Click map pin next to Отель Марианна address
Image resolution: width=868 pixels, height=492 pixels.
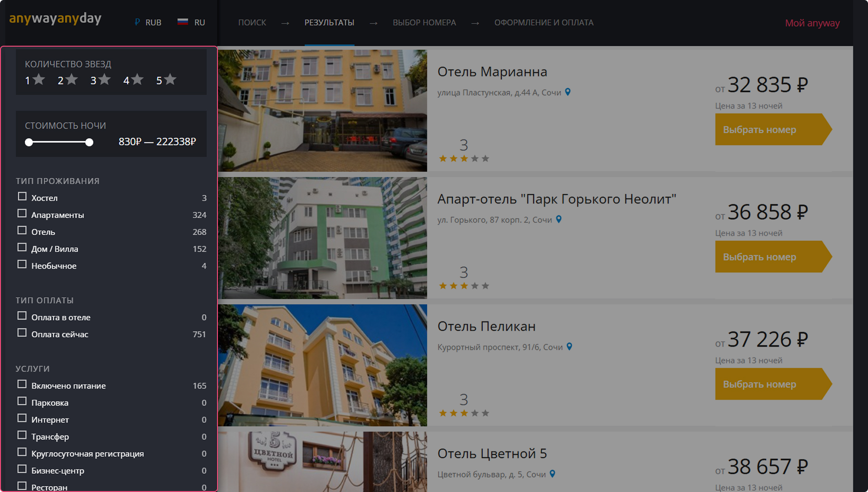tap(568, 92)
